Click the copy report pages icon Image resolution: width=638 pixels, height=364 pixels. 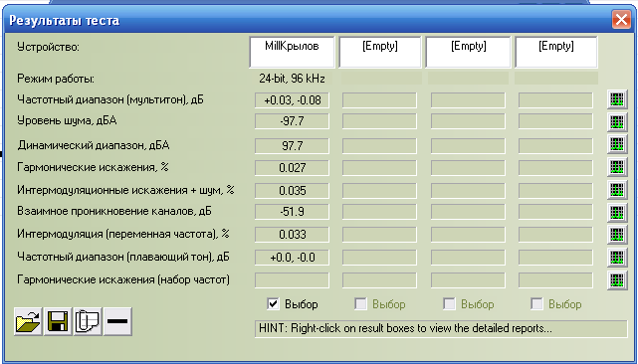[88, 321]
